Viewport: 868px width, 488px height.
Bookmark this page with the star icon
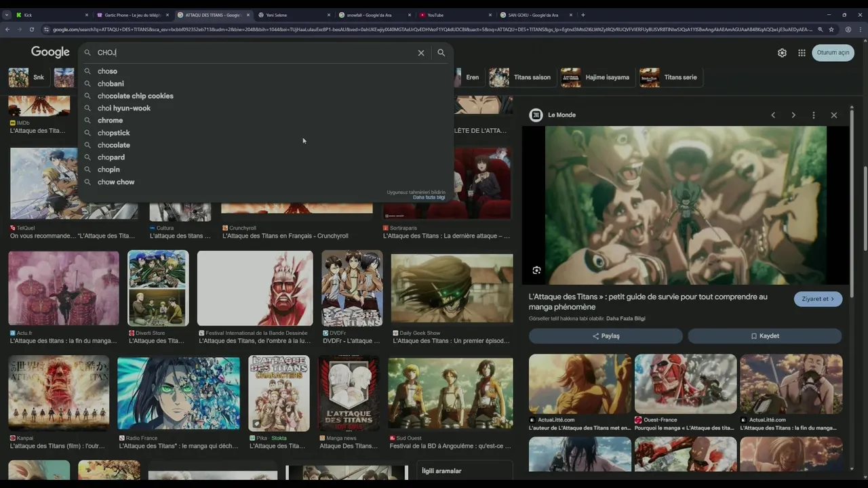[x=831, y=29]
